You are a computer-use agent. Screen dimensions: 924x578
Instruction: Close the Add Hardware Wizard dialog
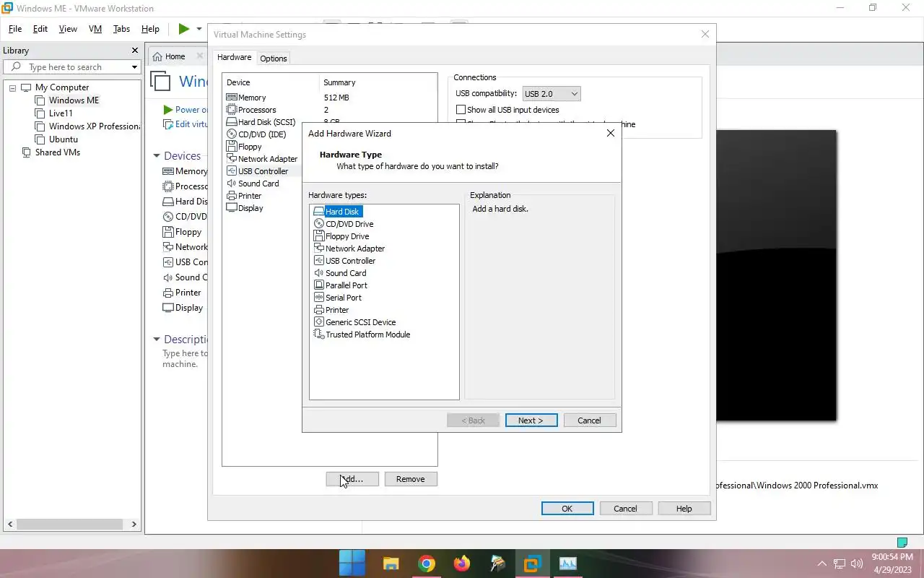pos(611,134)
